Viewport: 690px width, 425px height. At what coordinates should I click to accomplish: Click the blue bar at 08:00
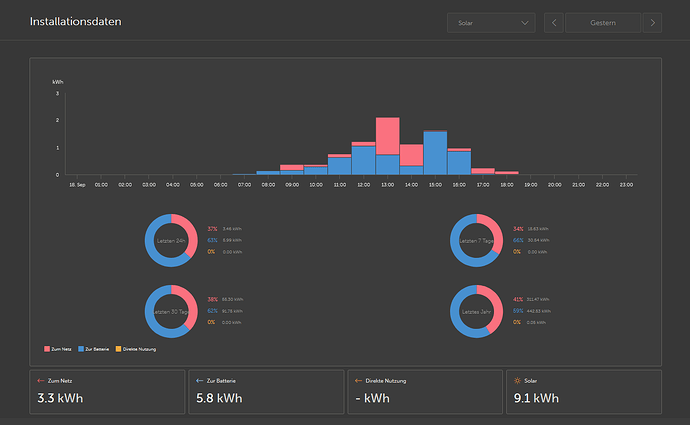268,173
